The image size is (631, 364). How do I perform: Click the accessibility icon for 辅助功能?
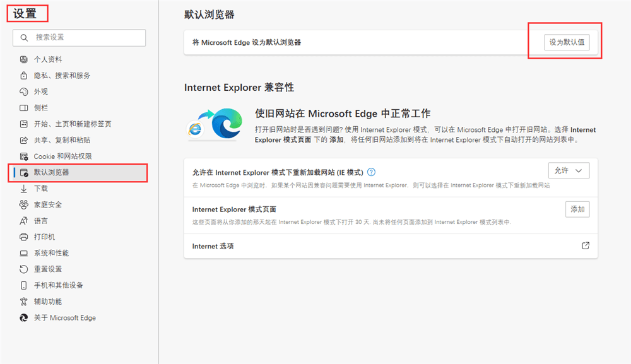point(24,302)
